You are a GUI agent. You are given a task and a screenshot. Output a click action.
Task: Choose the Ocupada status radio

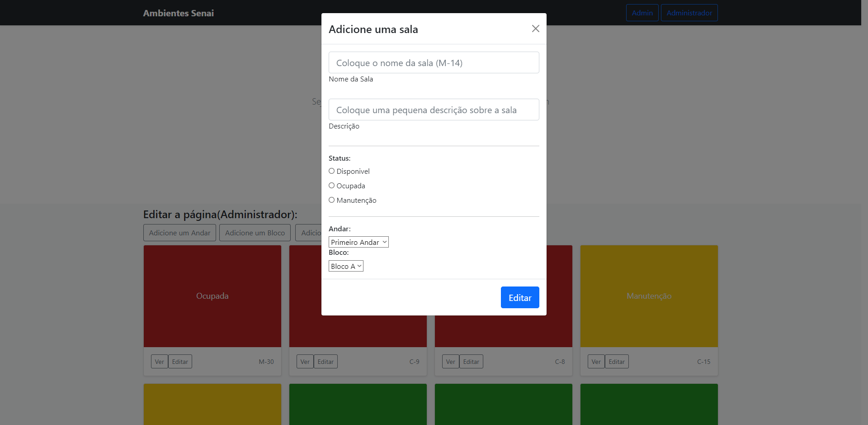[x=332, y=186]
